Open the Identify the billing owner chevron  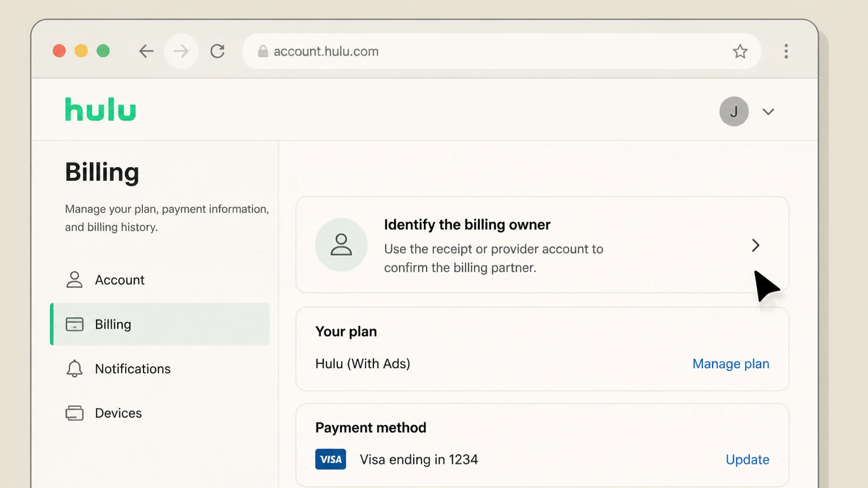[756, 245]
